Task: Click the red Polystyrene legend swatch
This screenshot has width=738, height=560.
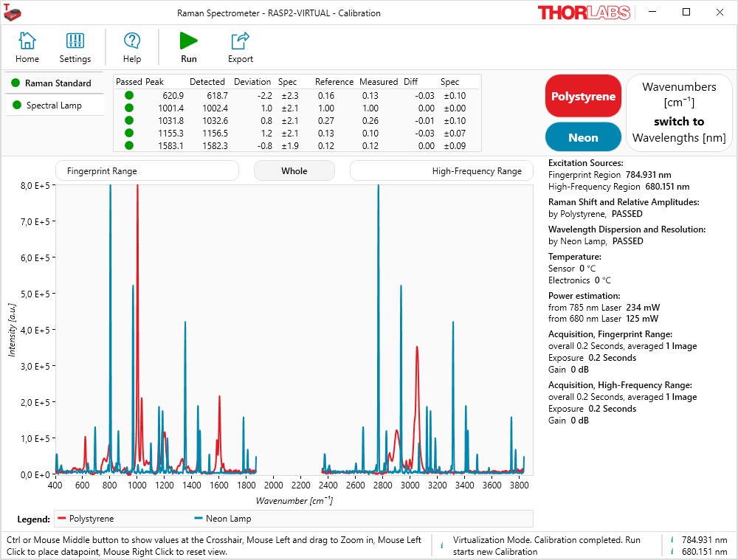Action: (x=62, y=519)
